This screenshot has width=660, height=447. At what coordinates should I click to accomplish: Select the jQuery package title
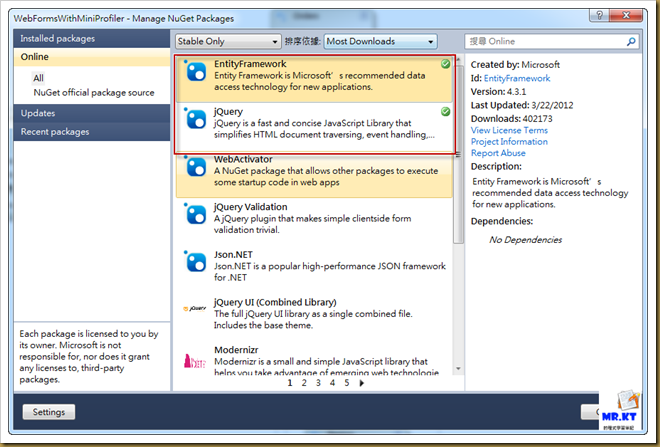click(229, 112)
